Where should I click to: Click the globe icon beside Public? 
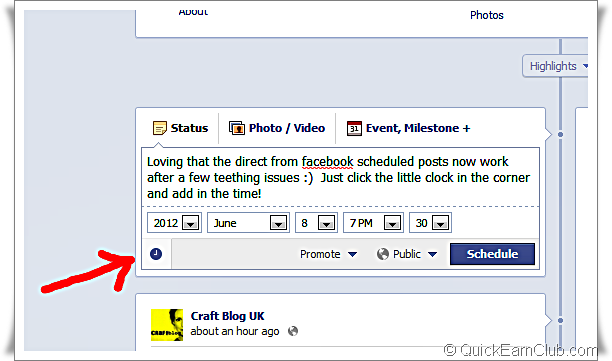(x=382, y=254)
